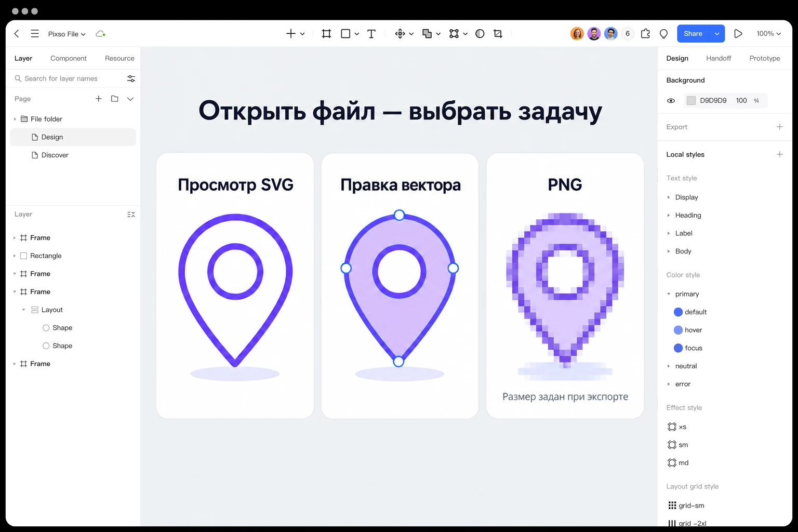
Task: Collapse the primary color style group
Action: click(x=669, y=294)
